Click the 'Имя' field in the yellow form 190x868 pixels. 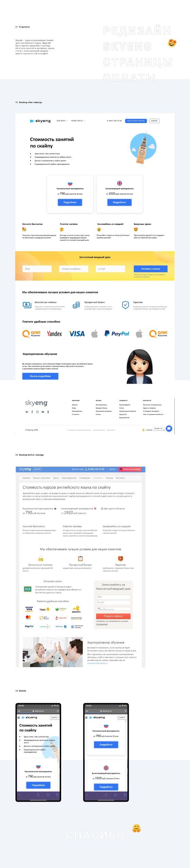tap(37, 269)
